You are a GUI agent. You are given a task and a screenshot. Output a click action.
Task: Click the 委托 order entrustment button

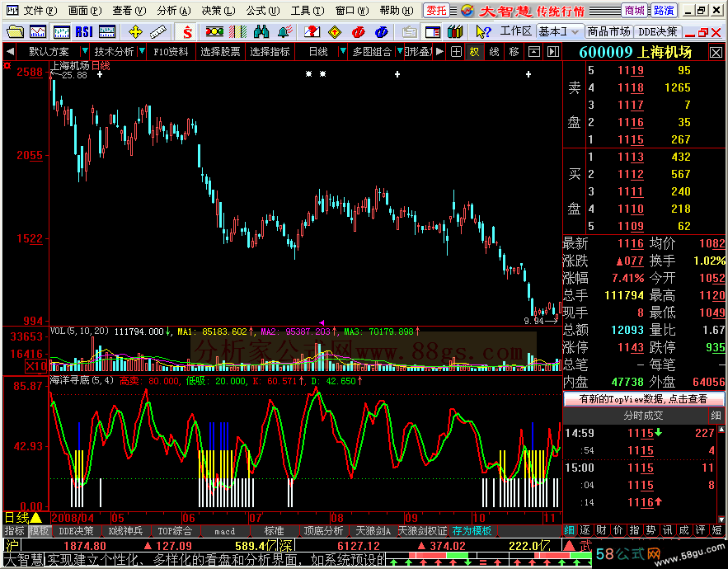pos(437,11)
